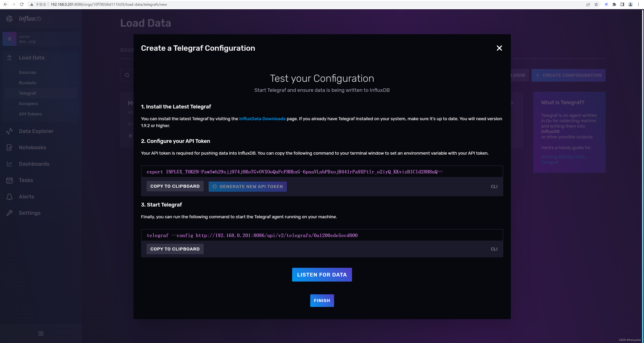Bookmark this page with the star icon
The width and height of the screenshot is (644, 343).
596,4
